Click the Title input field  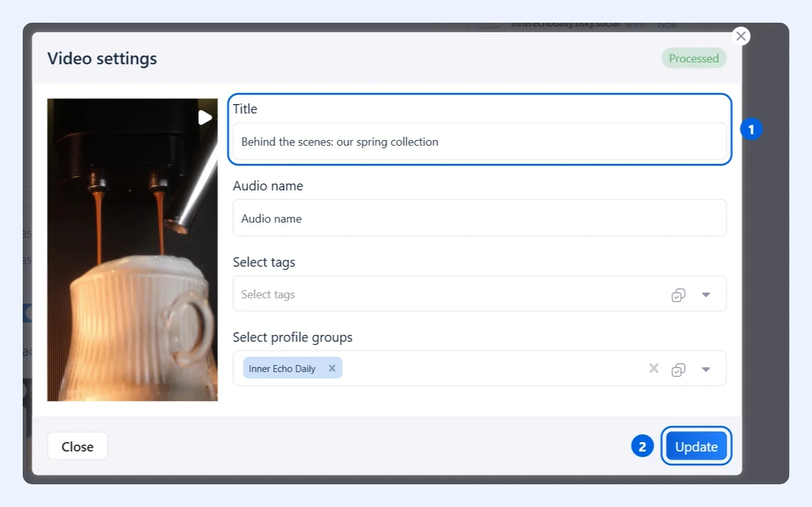coord(480,141)
